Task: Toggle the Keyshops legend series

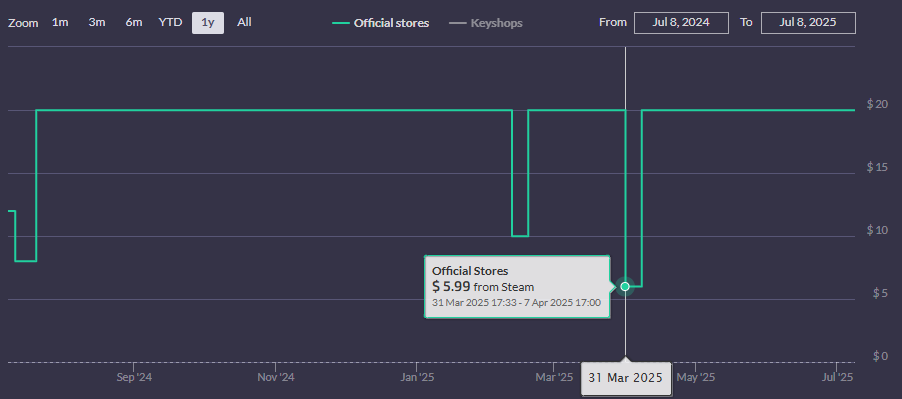Action: pyautogui.click(x=486, y=24)
